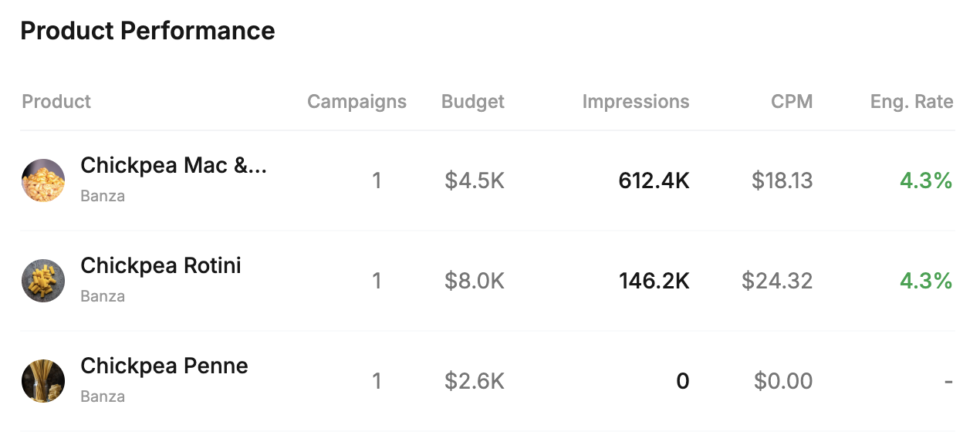Sort by the CPM column header
Screen dimensions: 980x435
[x=792, y=102]
